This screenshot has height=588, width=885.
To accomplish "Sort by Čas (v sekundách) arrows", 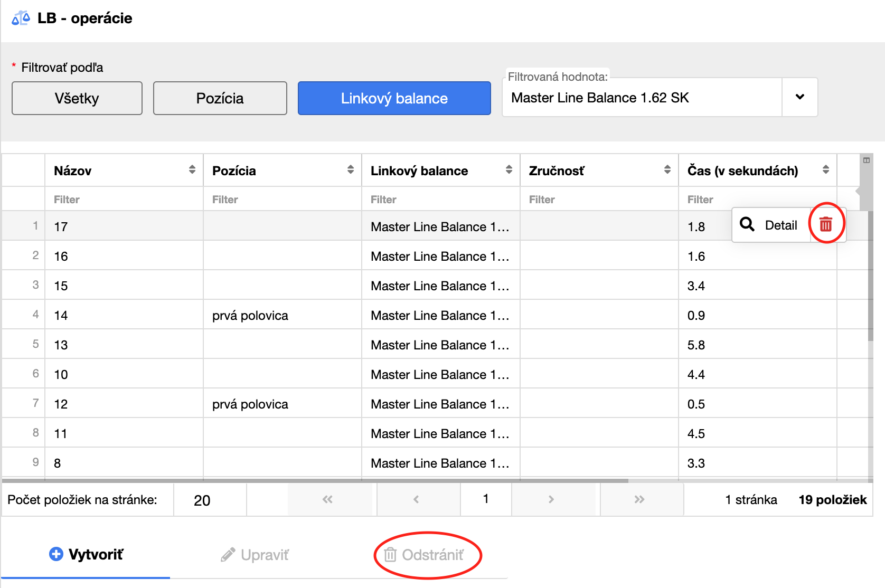I will click(826, 169).
